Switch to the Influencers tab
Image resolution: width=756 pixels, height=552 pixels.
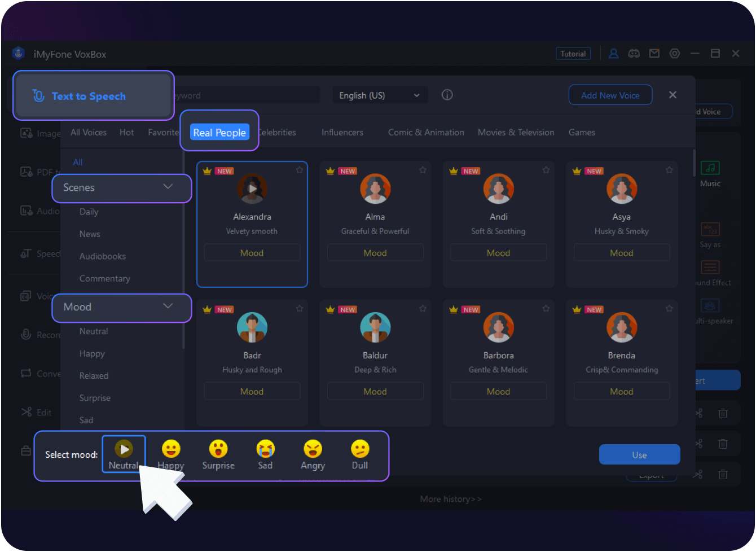pyautogui.click(x=342, y=132)
